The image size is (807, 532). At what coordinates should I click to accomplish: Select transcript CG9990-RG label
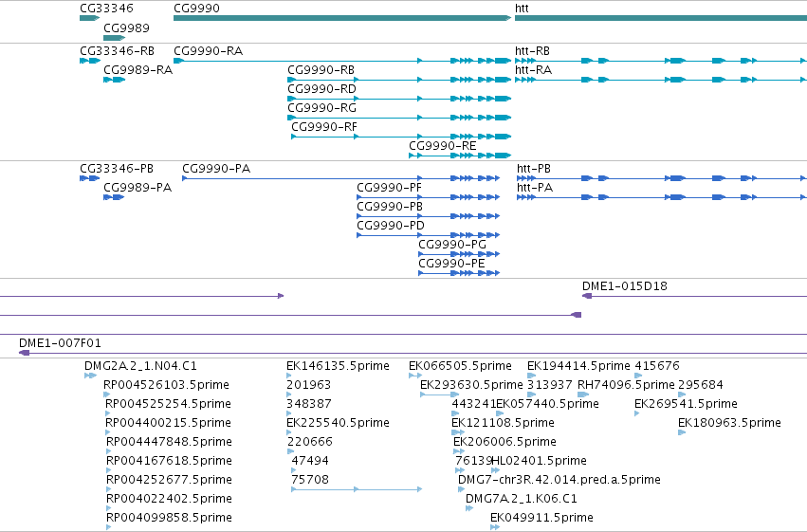tap(321, 108)
